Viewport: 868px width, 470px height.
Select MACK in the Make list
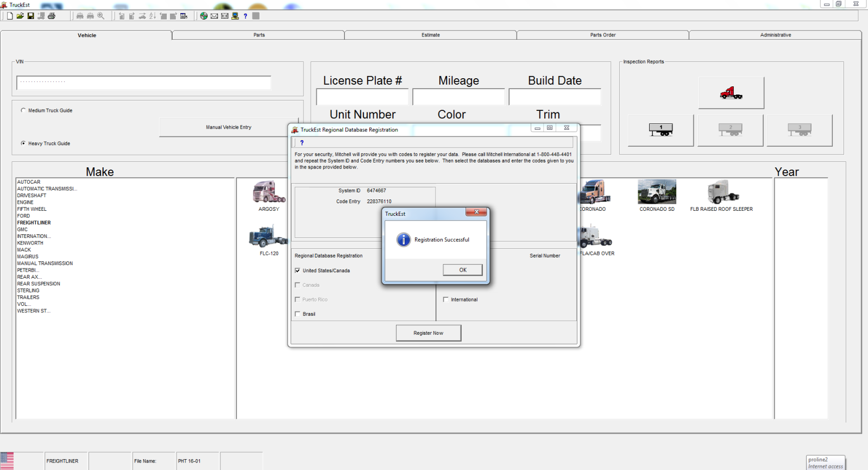coord(24,250)
